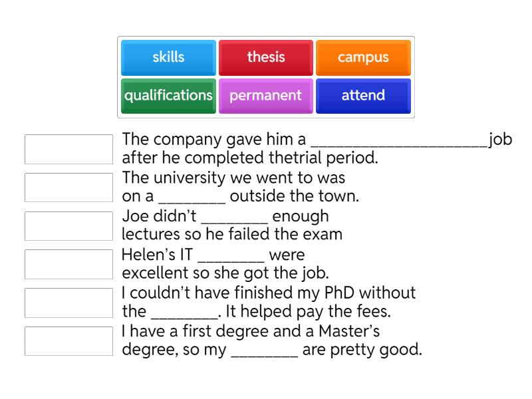This screenshot has height=399, width=532.
Task: Select answer box beside Master's degree sentence
Action: [x=68, y=340]
